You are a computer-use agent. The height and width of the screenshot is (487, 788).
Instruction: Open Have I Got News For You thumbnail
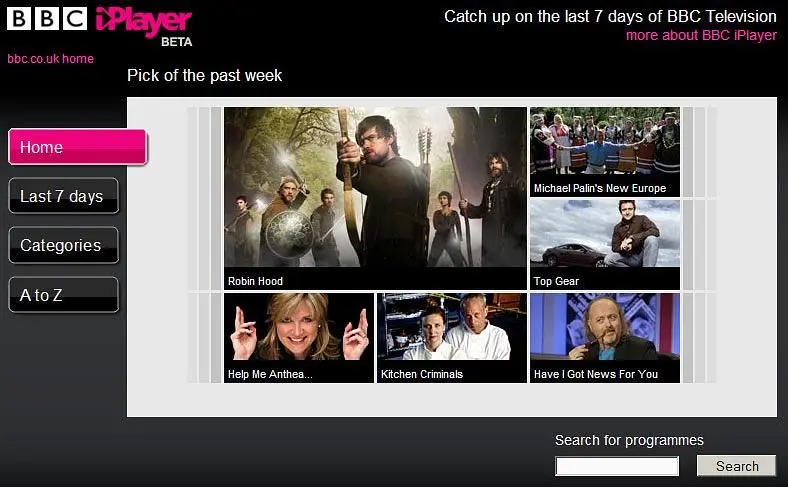click(x=605, y=338)
